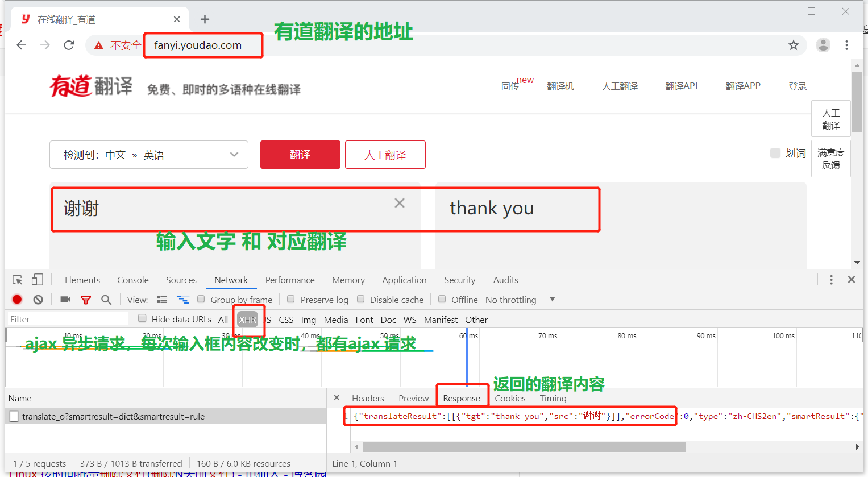Viewport: 868px width, 477px height.
Task: Open the No throttling dropdown
Action: tap(520, 300)
